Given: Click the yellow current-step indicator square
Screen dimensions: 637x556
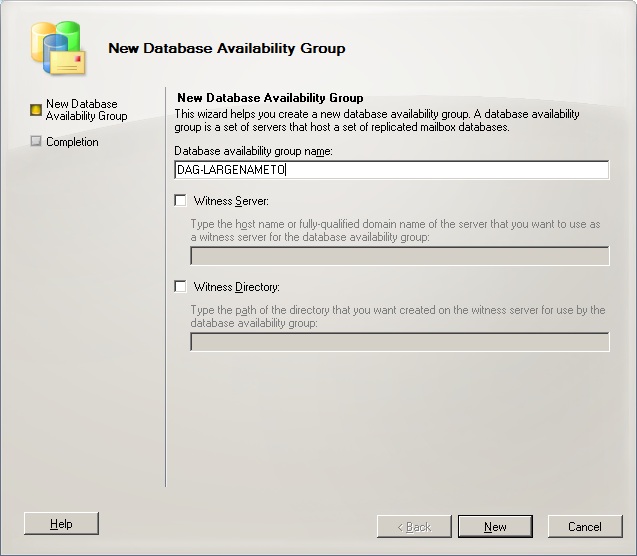Looking at the screenshot, I should [37, 110].
